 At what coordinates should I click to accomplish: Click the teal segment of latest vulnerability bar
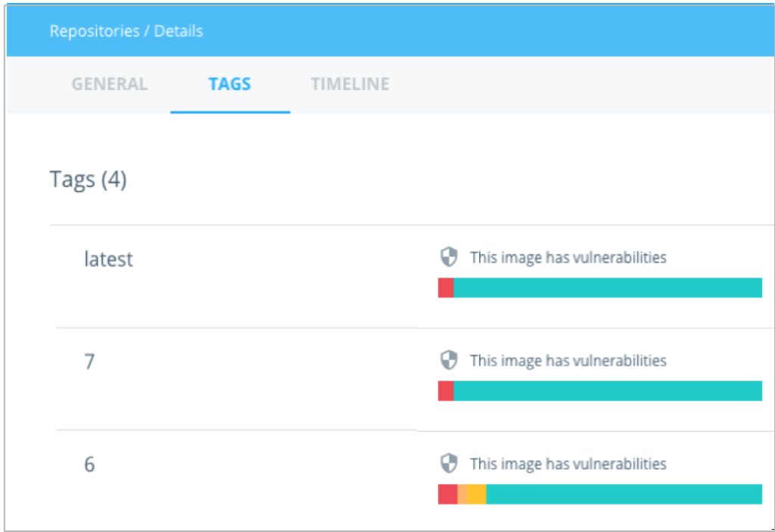pyautogui.click(x=607, y=288)
